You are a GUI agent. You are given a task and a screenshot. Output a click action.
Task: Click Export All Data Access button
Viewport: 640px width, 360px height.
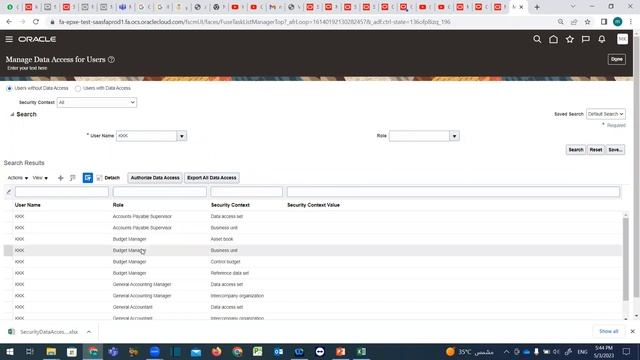point(211,178)
